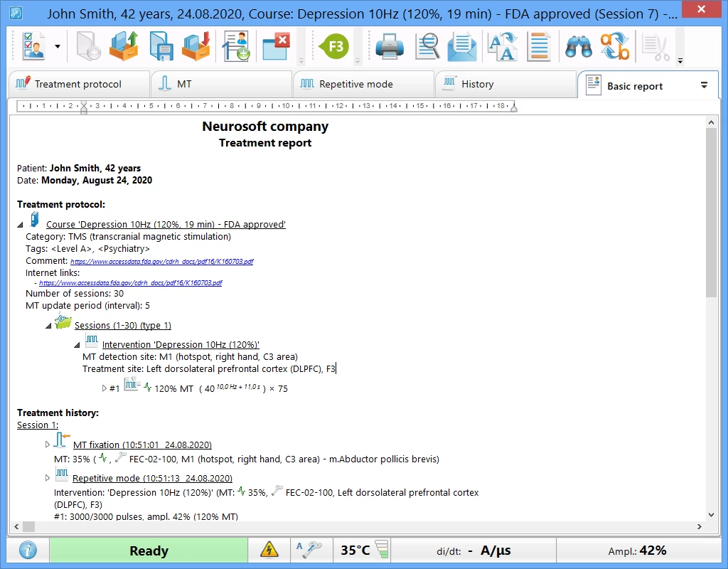Open the FDA link next to Comment
Screen dimensions: 728x569
(161, 262)
